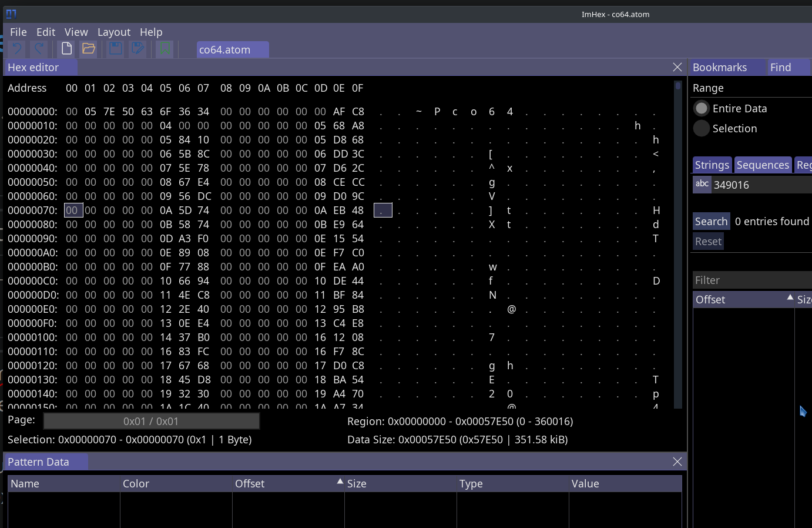This screenshot has width=812, height=528.
Task: Click highlighted ASCII cell in row 00000070
Action: pos(382,210)
